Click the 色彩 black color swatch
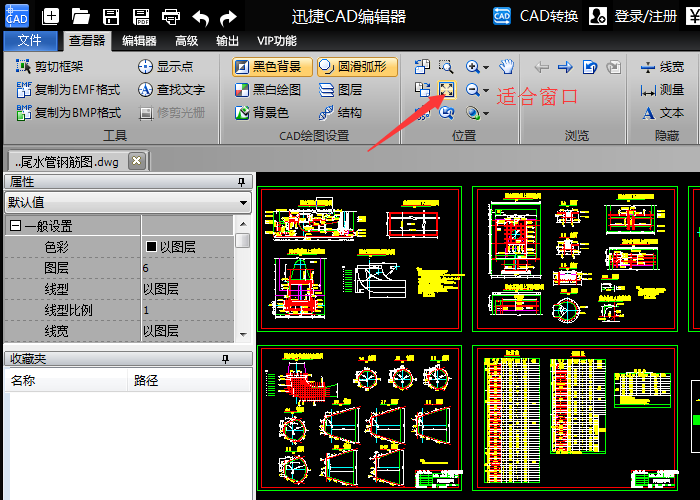This screenshot has width=700, height=500. pyautogui.click(x=151, y=246)
